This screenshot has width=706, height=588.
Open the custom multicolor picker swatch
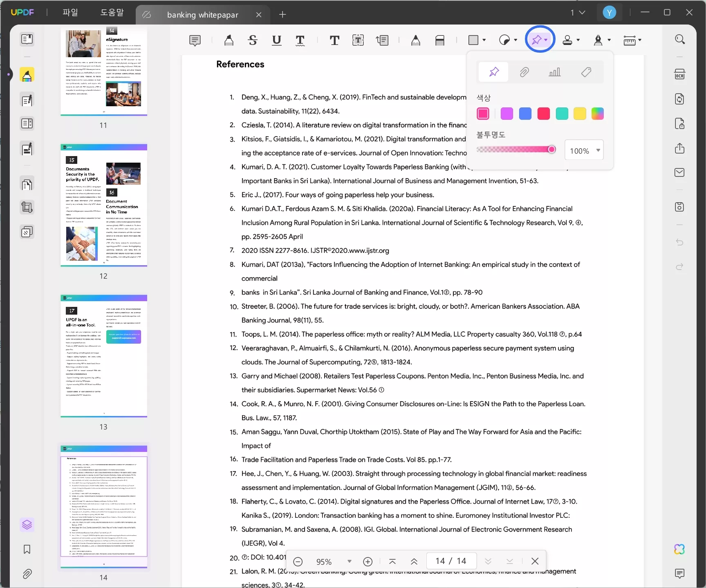coord(598,114)
